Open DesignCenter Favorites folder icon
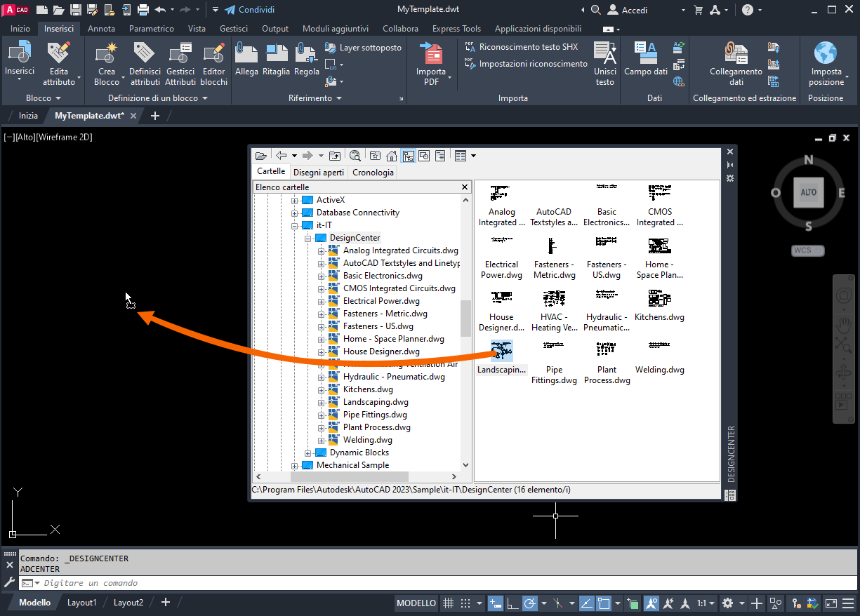The height and width of the screenshot is (616, 860). 376,156
